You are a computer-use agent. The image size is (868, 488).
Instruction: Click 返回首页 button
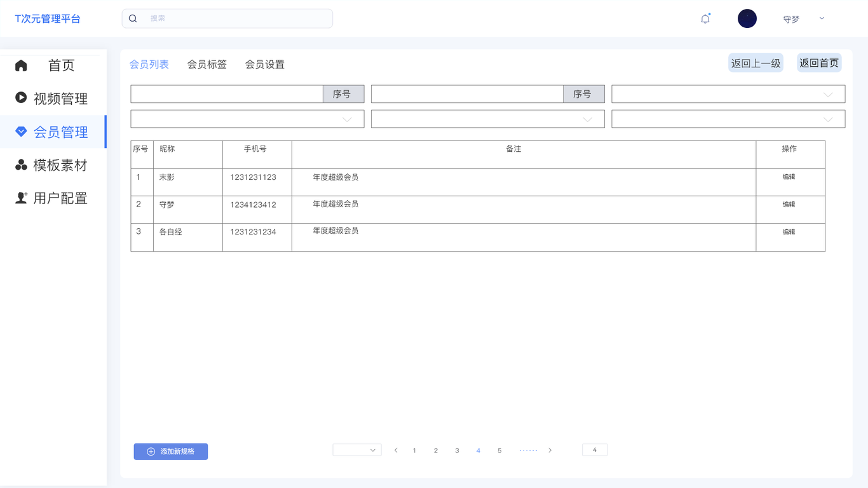pos(819,63)
